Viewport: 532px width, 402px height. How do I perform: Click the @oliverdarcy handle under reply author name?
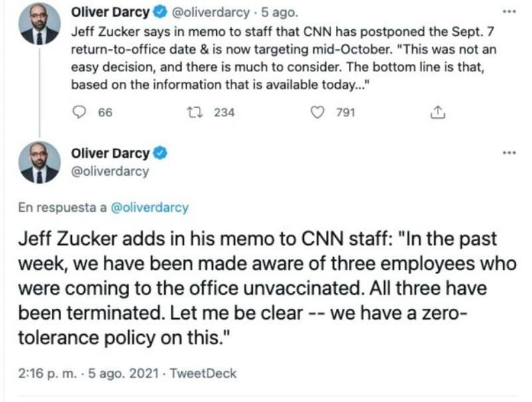click(109, 171)
